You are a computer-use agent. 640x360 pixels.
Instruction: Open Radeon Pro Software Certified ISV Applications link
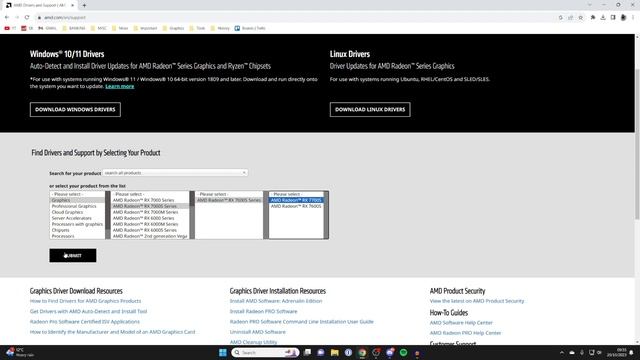[84, 322]
